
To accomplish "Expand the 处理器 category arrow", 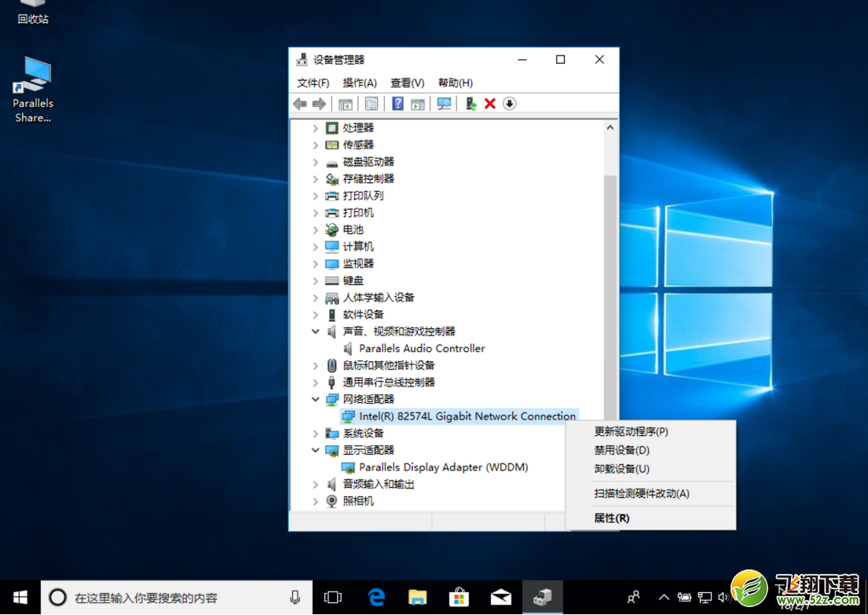I will pyautogui.click(x=315, y=127).
